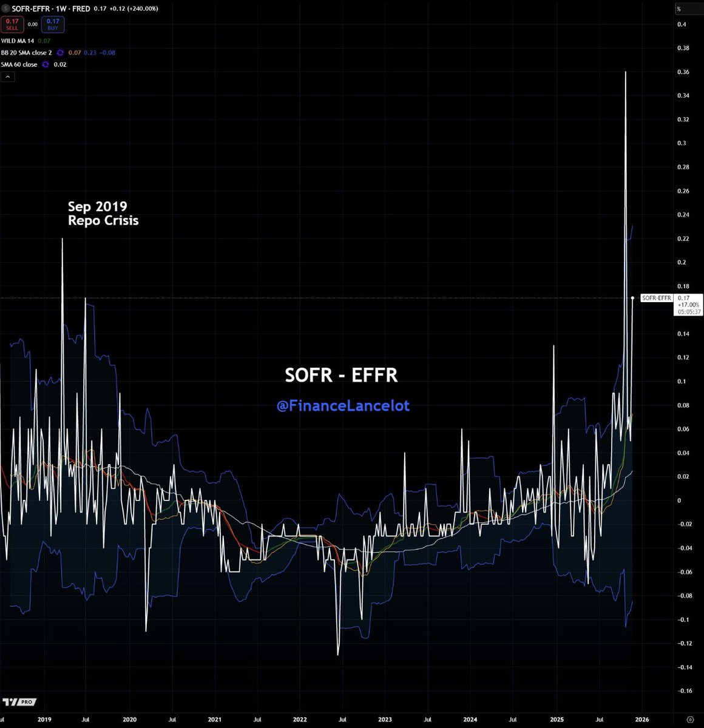The height and width of the screenshot is (728, 704).
Task: Click the FRED exchange name in the header
Action: 81,8
